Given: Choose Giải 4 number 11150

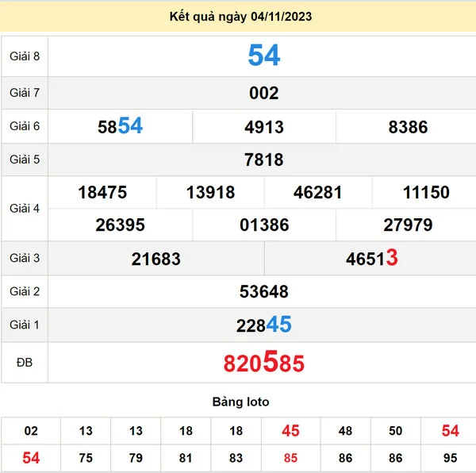Looking at the screenshot, I should (426, 192).
